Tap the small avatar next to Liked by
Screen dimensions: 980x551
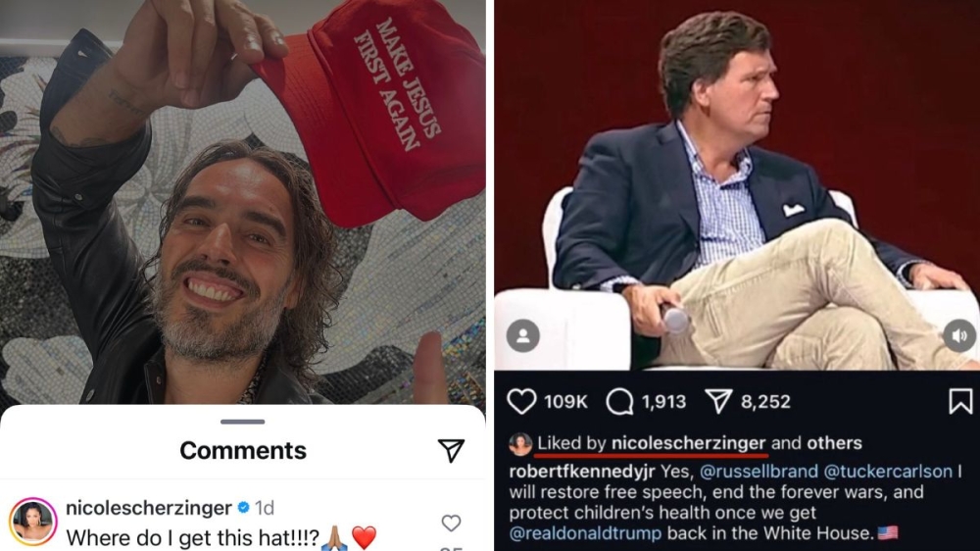point(520,443)
